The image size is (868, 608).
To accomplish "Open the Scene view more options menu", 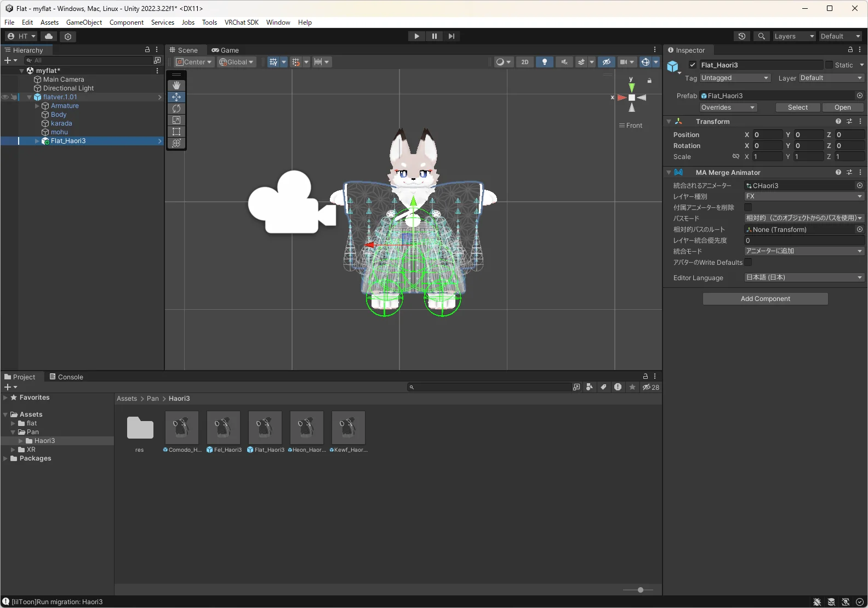I will pos(655,49).
